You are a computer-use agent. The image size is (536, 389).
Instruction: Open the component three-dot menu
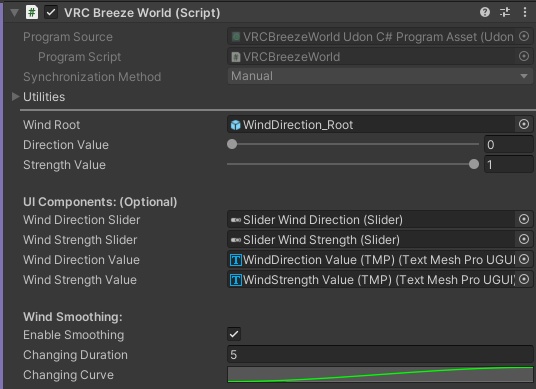click(525, 13)
